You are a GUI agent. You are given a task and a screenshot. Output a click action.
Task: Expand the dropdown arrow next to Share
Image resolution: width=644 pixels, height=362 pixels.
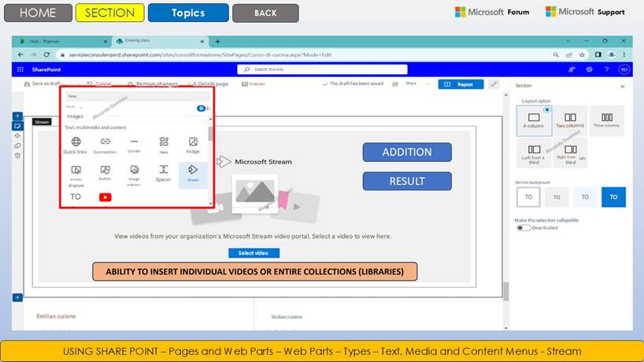click(x=428, y=84)
